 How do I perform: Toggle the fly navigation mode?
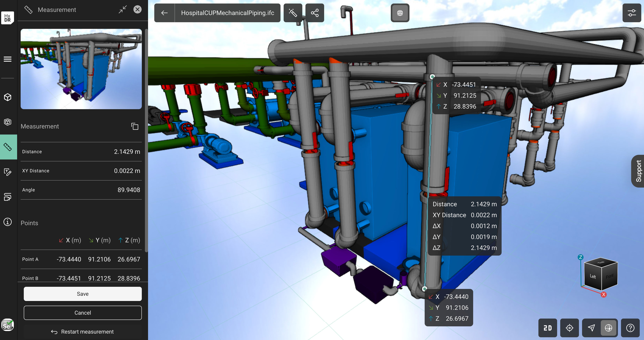591,328
